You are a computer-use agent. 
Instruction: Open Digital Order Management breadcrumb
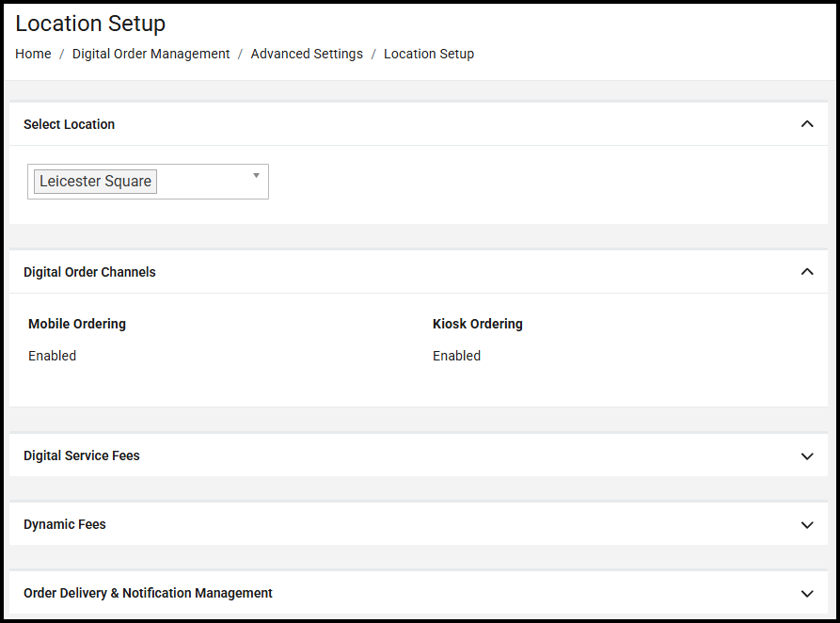pos(151,54)
